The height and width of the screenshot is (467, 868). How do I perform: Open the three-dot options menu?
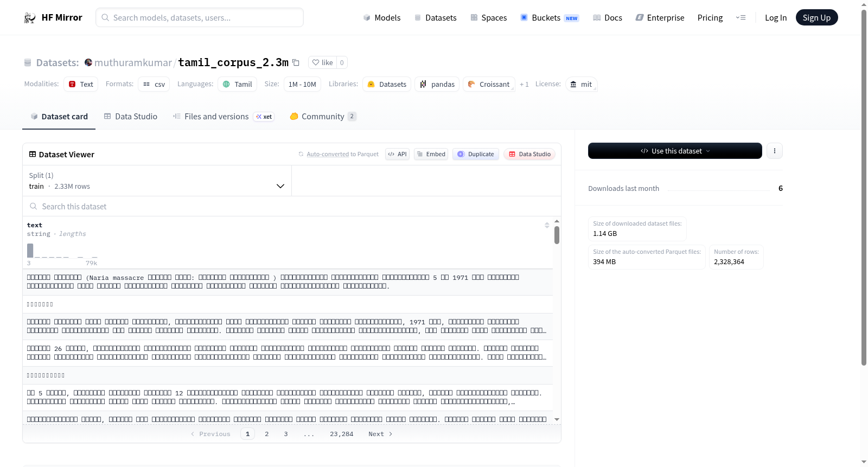[x=775, y=151]
